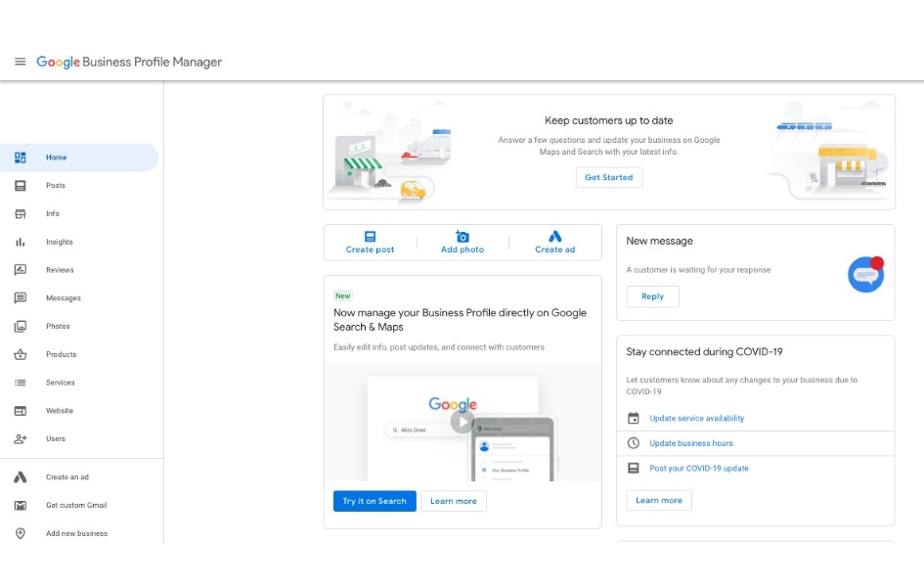Play the Business Profile intro video

coord(462,422)
